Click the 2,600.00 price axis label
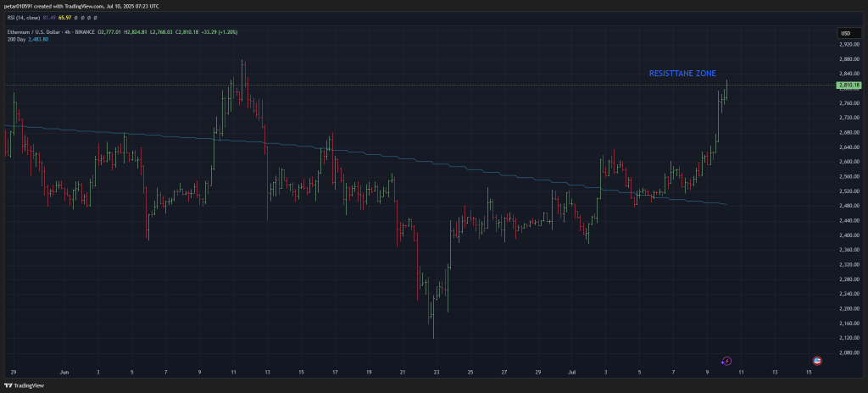The width and height of the screenshot is (868, 393). [849, 162]
